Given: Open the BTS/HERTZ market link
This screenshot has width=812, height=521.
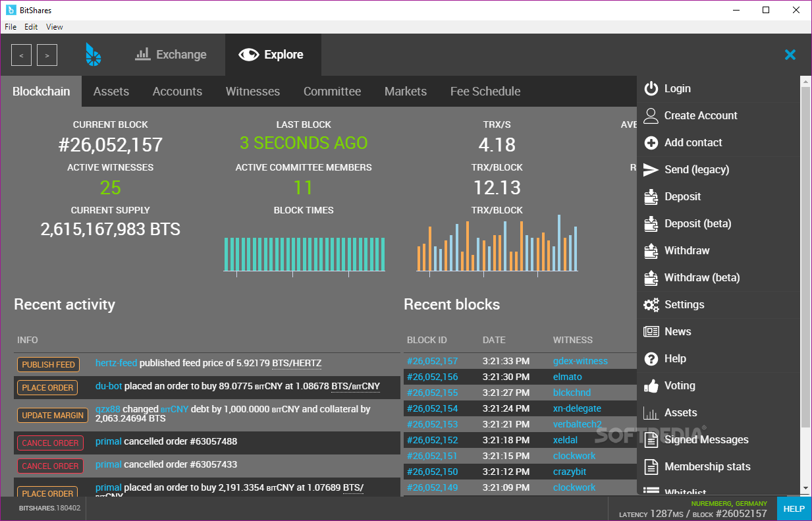Looking at the screenshot, I should click(297, 363).
